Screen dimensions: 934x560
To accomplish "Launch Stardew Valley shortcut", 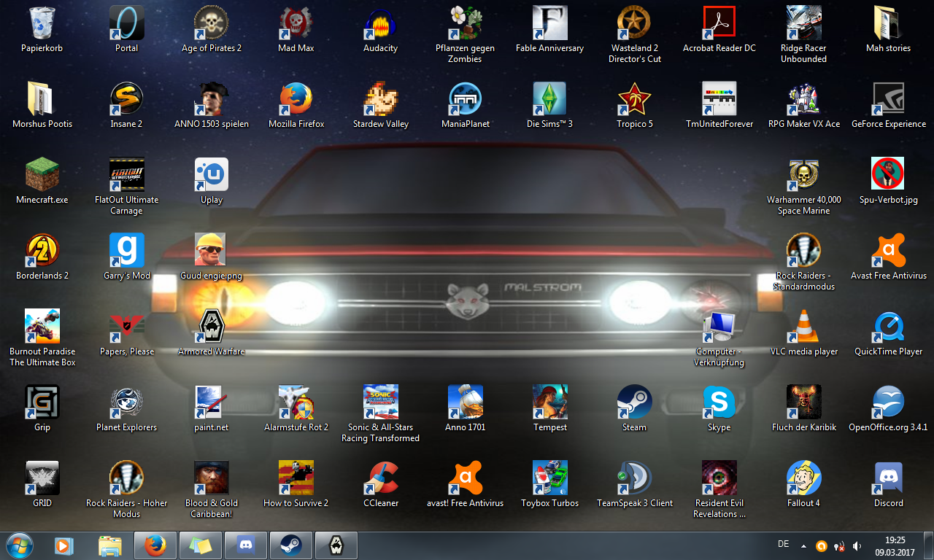I will (381, 99).
